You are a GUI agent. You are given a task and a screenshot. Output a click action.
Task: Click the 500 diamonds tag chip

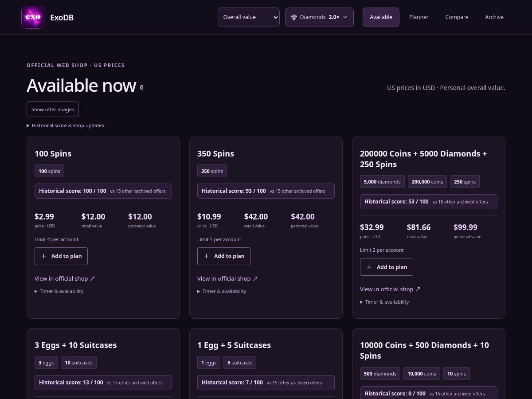pyautogui.click(x=380, y=373)
